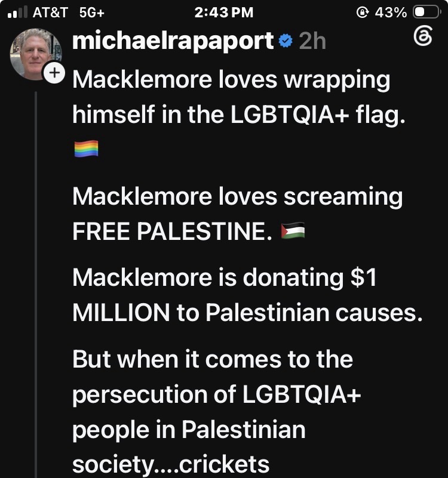
Task: Tap the "$1 MILLION to Palestinian causes" paragraph
Action: 247,295
